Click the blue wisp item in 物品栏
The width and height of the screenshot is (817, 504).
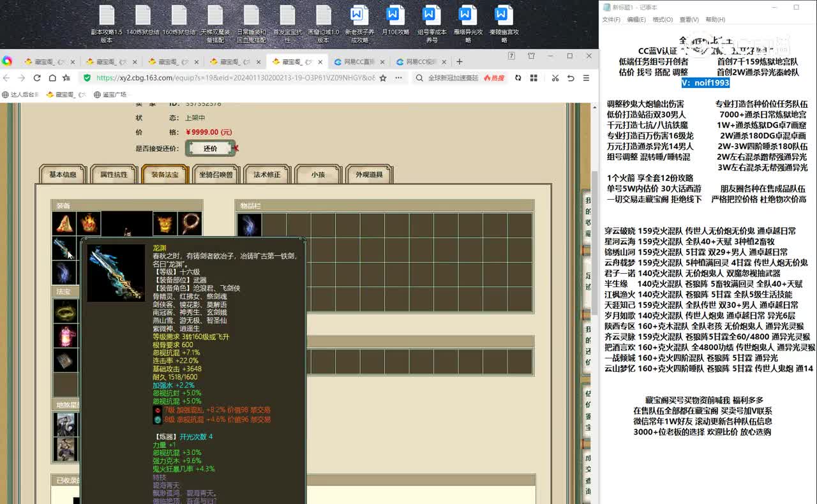(249, 225)
